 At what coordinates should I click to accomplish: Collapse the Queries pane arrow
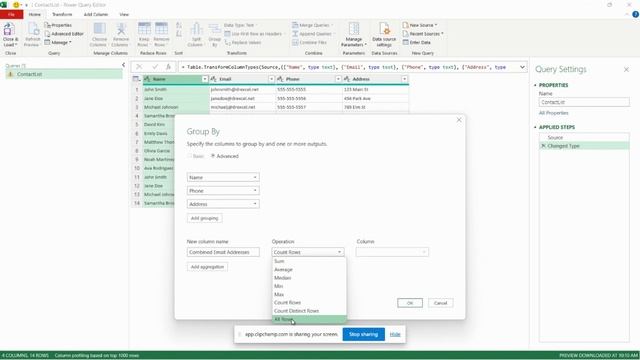(123, 65)
